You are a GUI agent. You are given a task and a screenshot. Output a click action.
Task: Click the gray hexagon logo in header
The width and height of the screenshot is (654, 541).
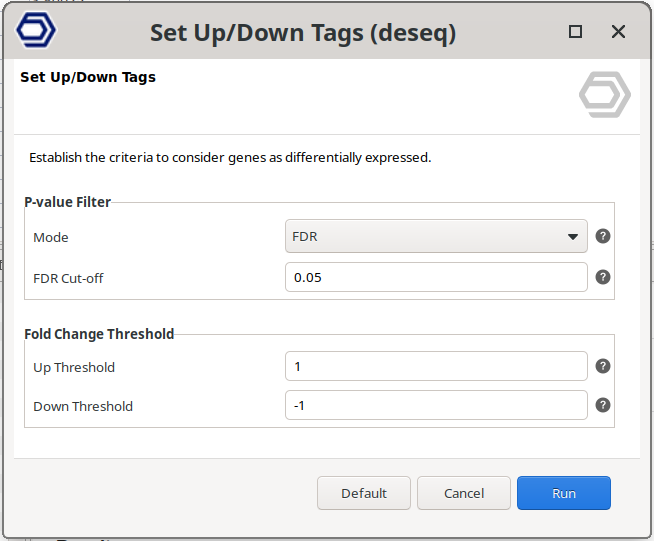click(x=604, y=96)
